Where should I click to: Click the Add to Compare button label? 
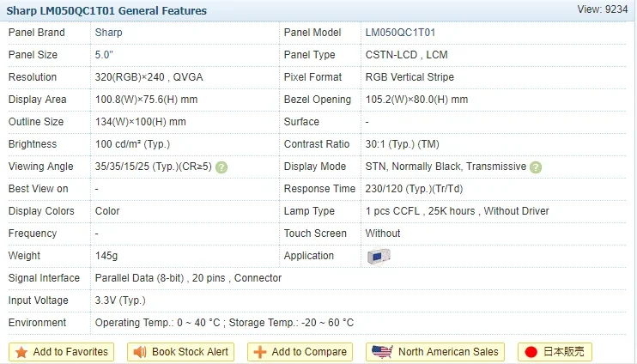(309, 351)
